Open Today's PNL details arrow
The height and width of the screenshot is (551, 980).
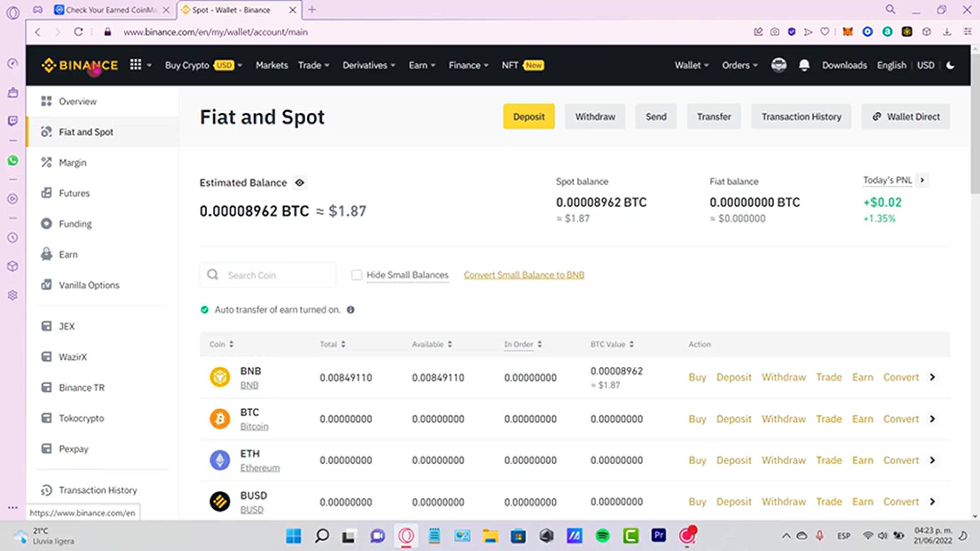(x=922, y=180)
